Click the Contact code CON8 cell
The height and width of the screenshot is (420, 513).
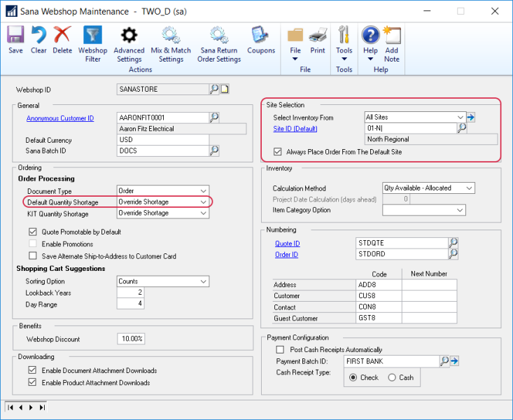379,307
